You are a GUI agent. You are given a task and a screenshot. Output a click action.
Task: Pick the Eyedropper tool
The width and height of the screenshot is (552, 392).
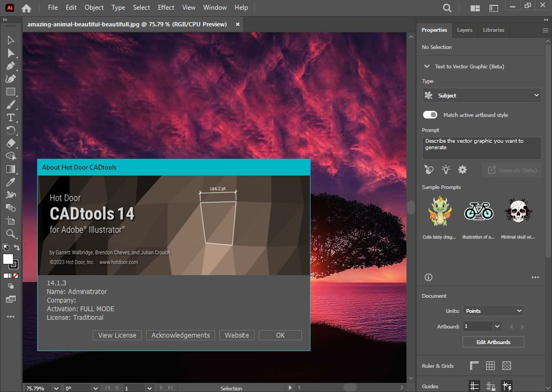point(11,182)
